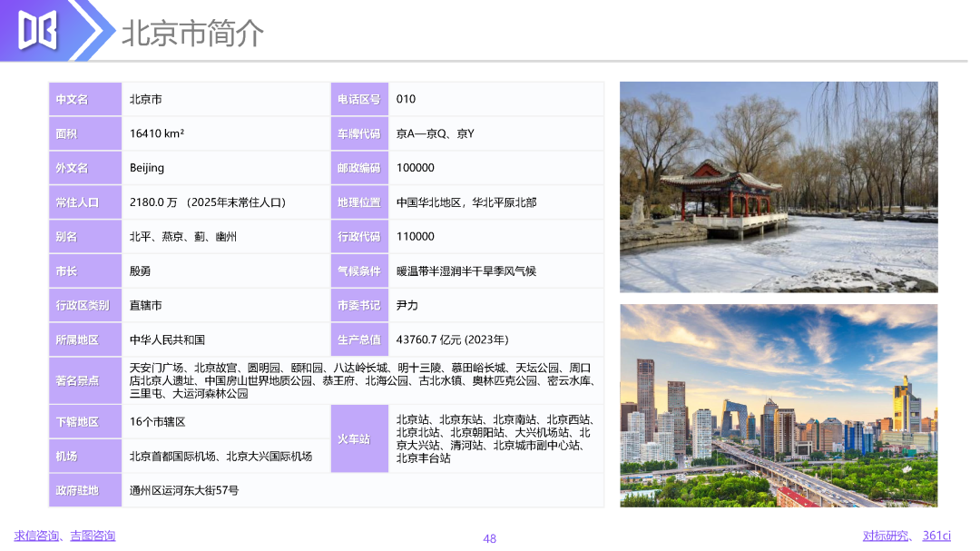The image size is (980, 551).
Task: Select the 面积 label cell
Action: click(x=85, y=133)
